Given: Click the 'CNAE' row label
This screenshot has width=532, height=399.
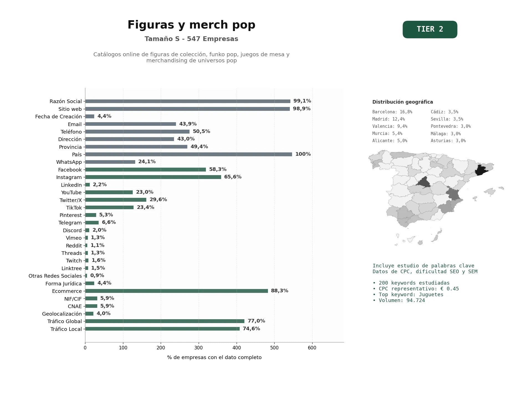Looking at the screenshot, I should click(x=75, y=306).
